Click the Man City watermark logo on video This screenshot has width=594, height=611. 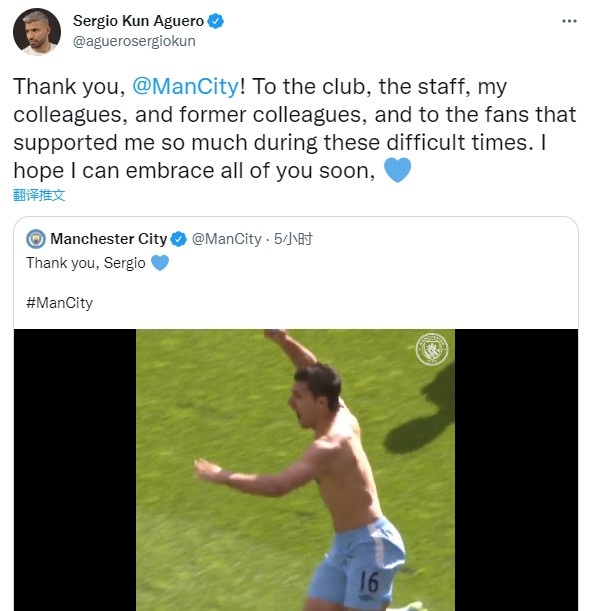coord(431,349)
